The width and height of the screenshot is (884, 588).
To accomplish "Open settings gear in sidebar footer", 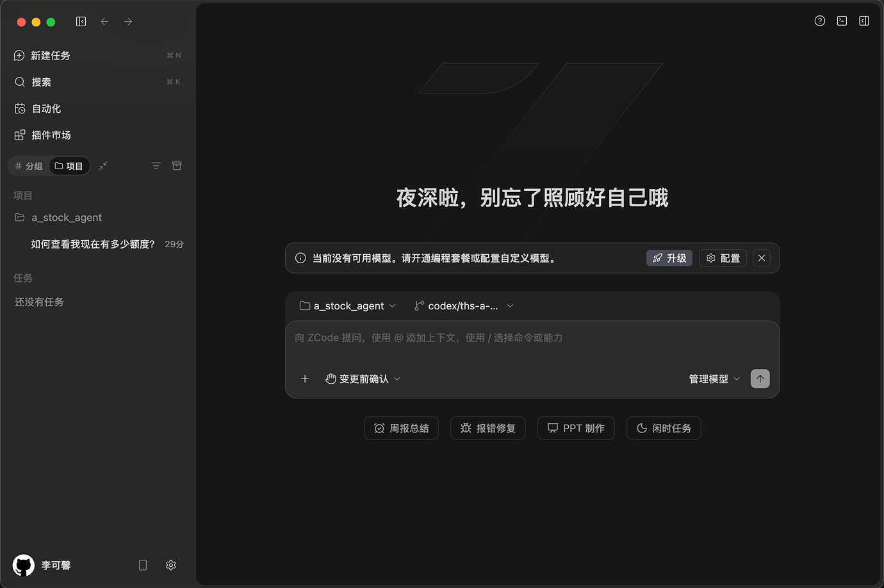I will click(171, 565).
